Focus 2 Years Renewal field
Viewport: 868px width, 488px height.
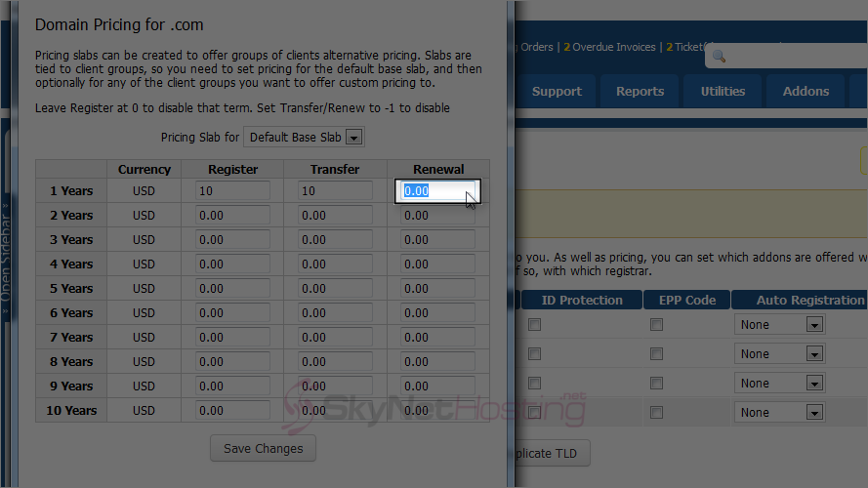coord(437,216)
